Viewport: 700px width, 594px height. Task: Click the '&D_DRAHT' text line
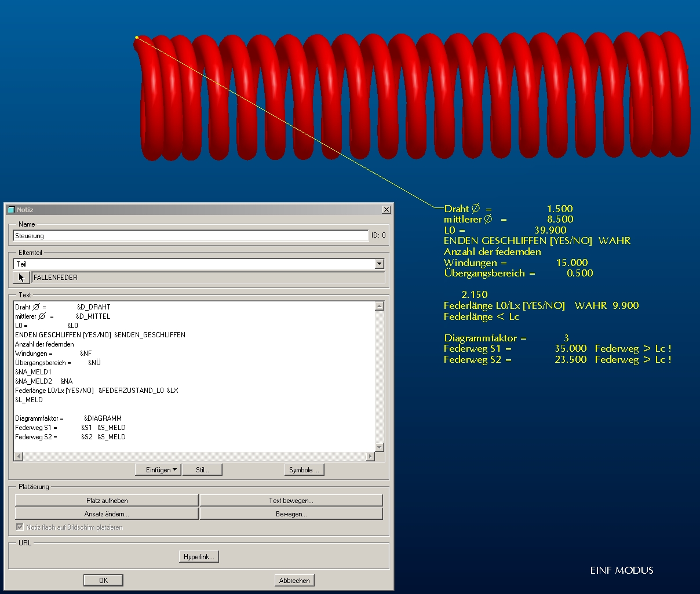93,307
